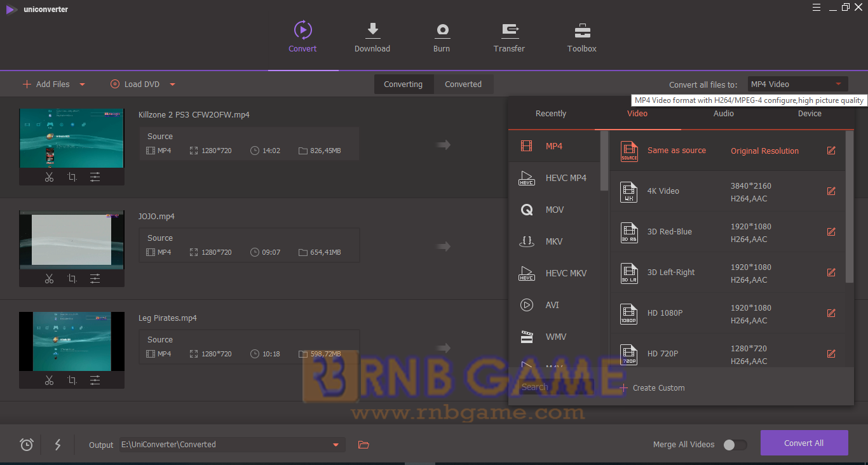Viewport: 868px width, 465px height.
Task: Trim the JOJO.mp4 video with scissors
Action: 49,278
